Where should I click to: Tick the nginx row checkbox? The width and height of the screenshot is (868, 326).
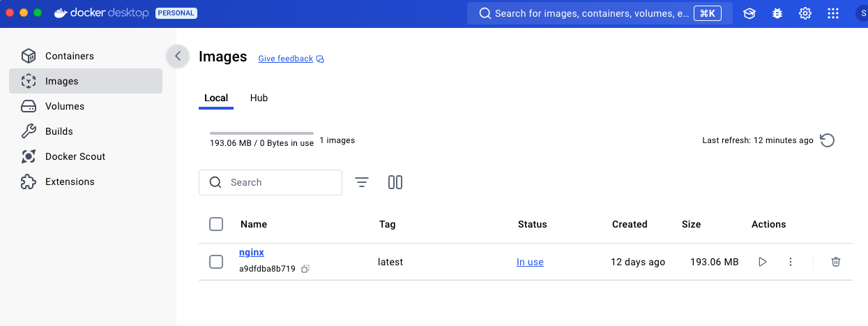click(216, 262)
